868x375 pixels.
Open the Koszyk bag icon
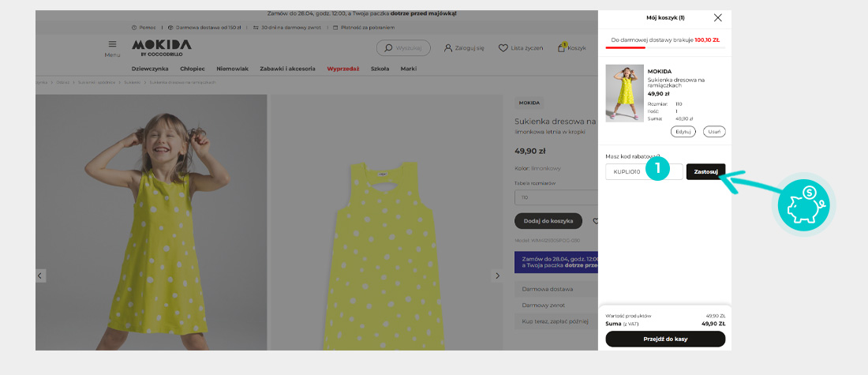[561, 47]
